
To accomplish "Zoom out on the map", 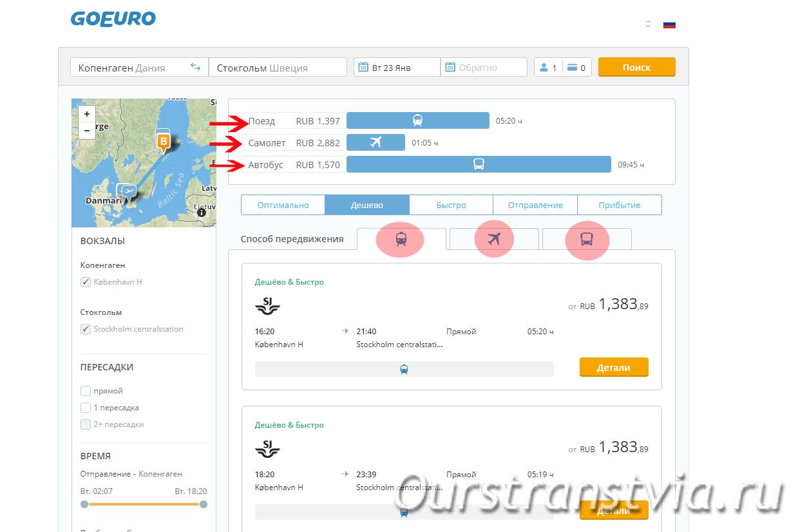I will [87, 130].
